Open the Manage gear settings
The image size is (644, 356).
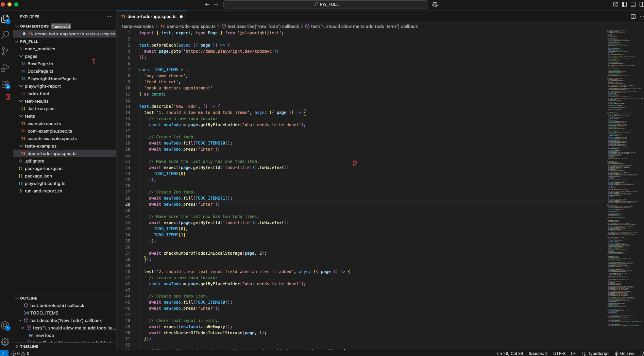[5, 342]
